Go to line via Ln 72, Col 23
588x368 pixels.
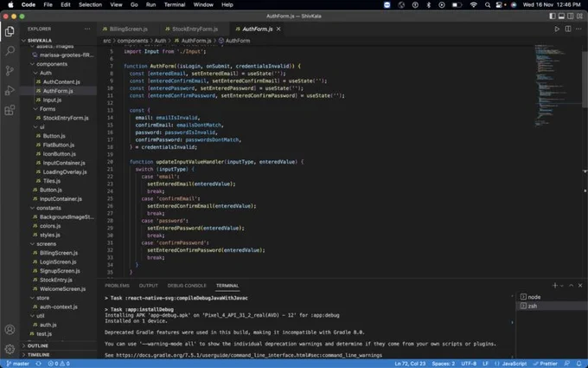point(410,364)
